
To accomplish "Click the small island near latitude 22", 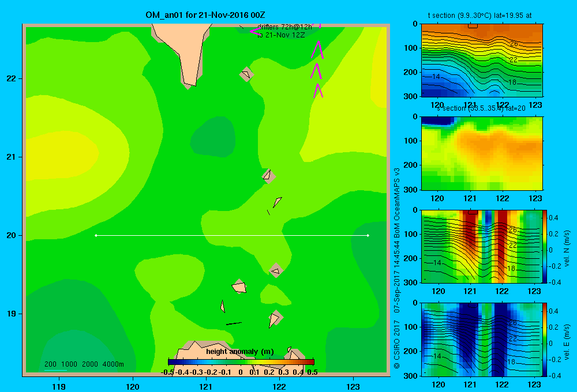I will click(x=246, y=74).
